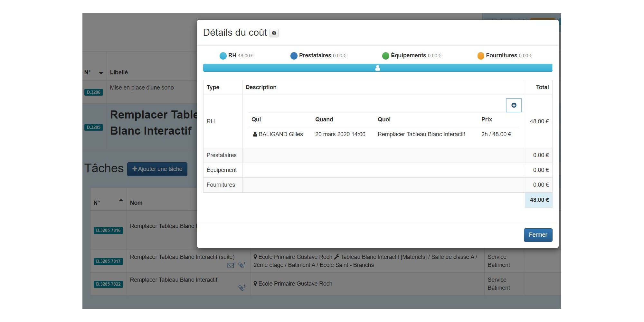
Task: Select BALIGAND Gilles name
Action: pyautogui.click(x=281, y=134)
